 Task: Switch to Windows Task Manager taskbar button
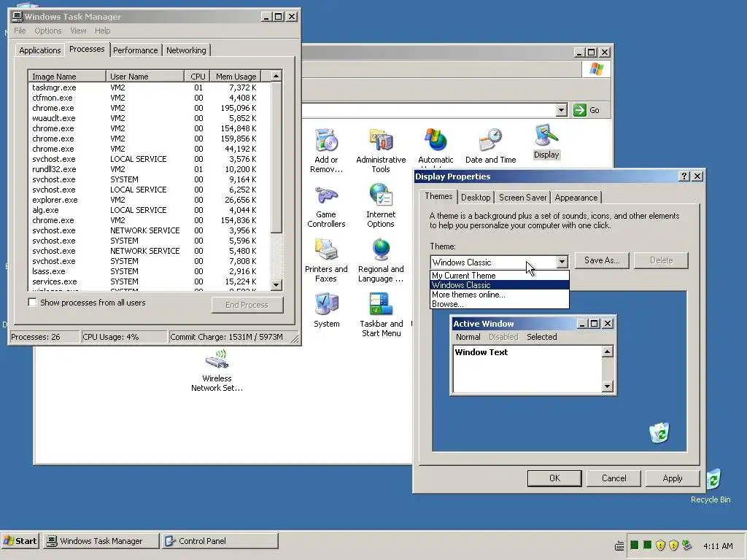(101, 541)
